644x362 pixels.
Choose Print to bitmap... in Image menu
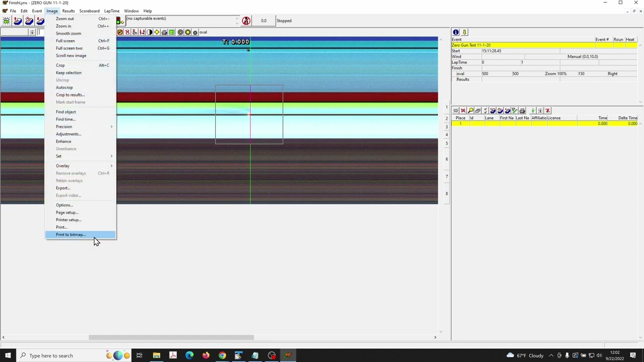pos(80,234)
